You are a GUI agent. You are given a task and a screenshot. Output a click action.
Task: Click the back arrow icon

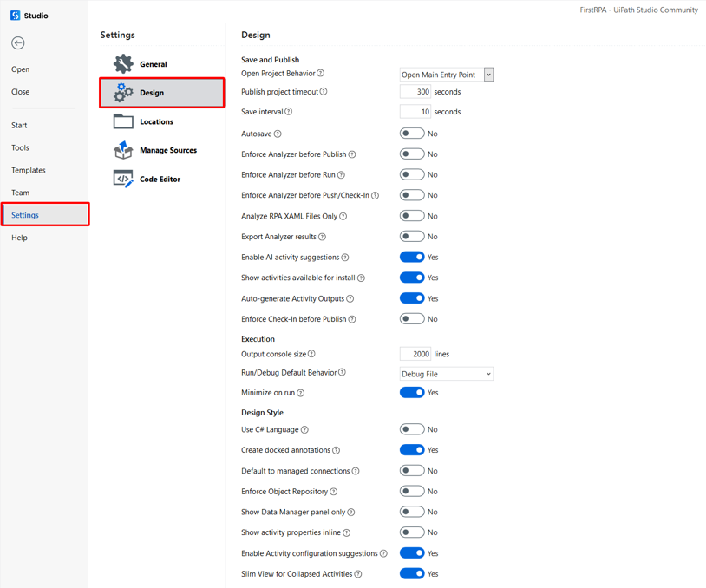(x=18, y=43)
